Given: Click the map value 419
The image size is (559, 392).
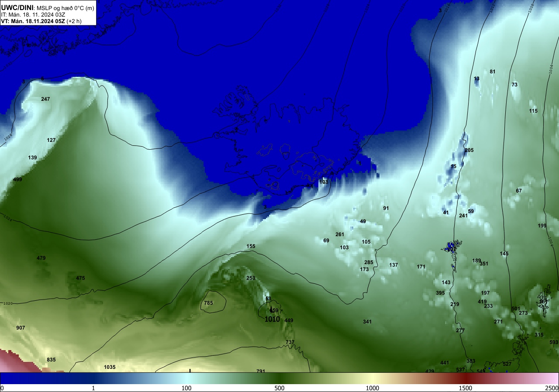Looking at the screenshot, I should point(482,302).
